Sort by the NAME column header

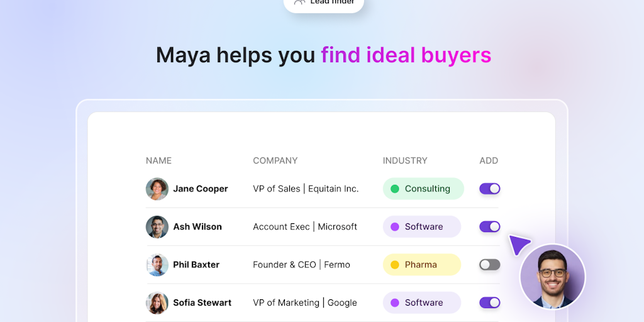coord(158,160)
